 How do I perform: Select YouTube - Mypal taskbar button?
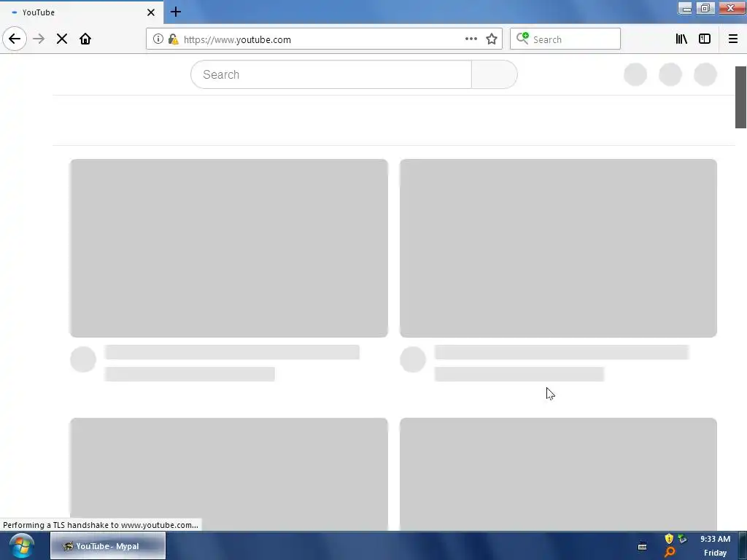[108, 546]
